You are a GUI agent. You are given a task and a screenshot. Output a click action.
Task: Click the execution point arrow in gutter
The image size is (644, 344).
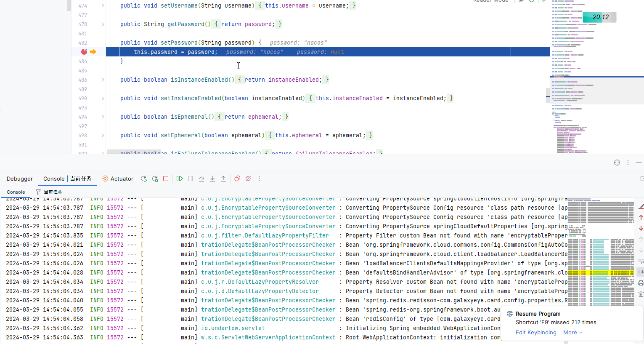[x=93, y=52]
